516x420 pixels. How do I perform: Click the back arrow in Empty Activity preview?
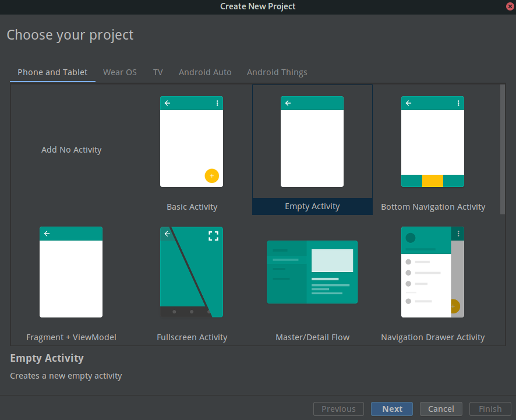[x=288, y=103]
